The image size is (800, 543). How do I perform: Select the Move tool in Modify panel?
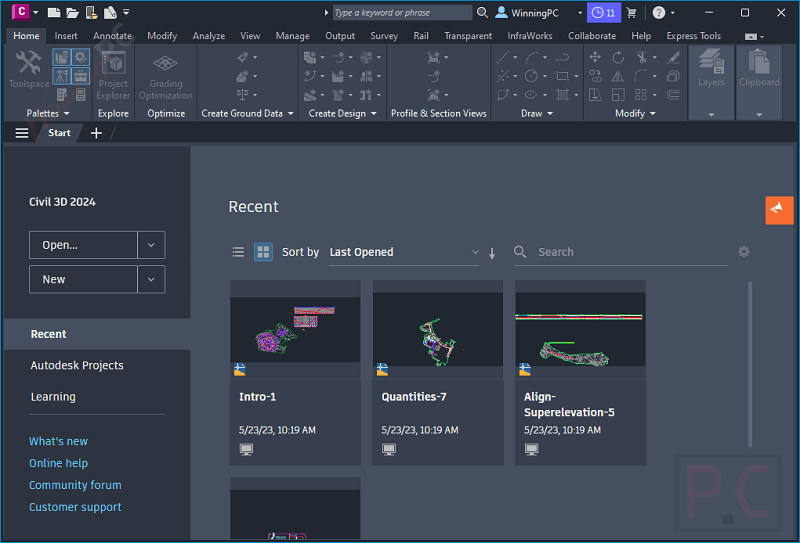click(595, 57)
